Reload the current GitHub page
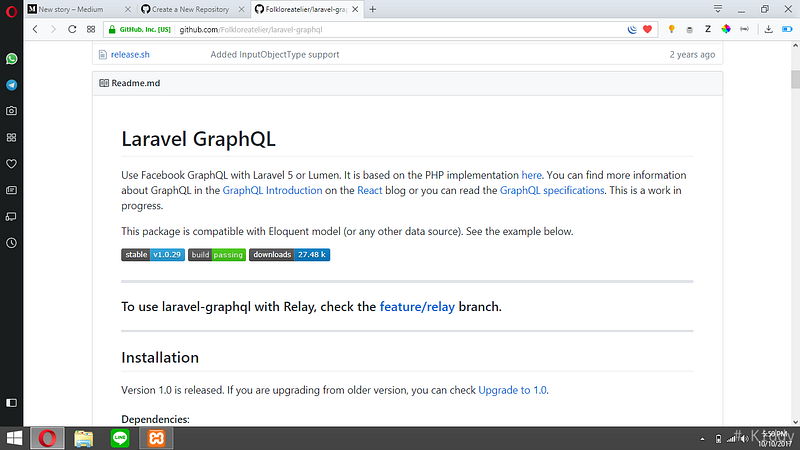The height and width of the screenshot is (450, 800). point(72,30)
